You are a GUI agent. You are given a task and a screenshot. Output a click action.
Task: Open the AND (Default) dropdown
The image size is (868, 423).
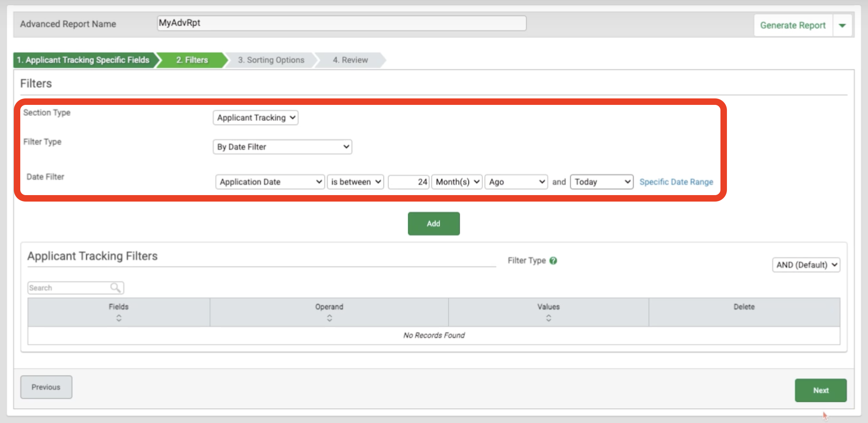pos(806,265)
